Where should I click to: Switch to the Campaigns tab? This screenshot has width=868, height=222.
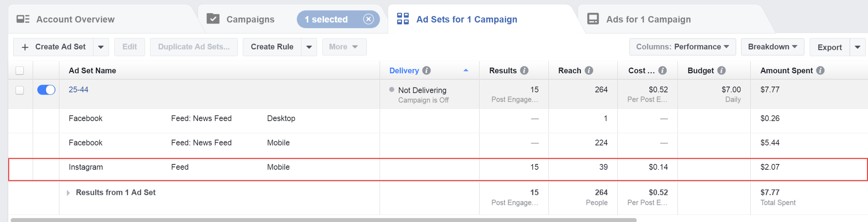pos(250,19)
